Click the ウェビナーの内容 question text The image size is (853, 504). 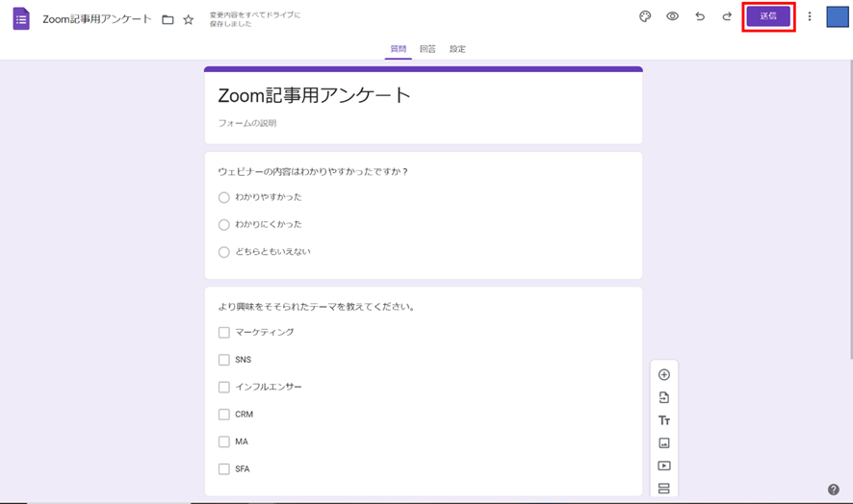click(313, 172)
